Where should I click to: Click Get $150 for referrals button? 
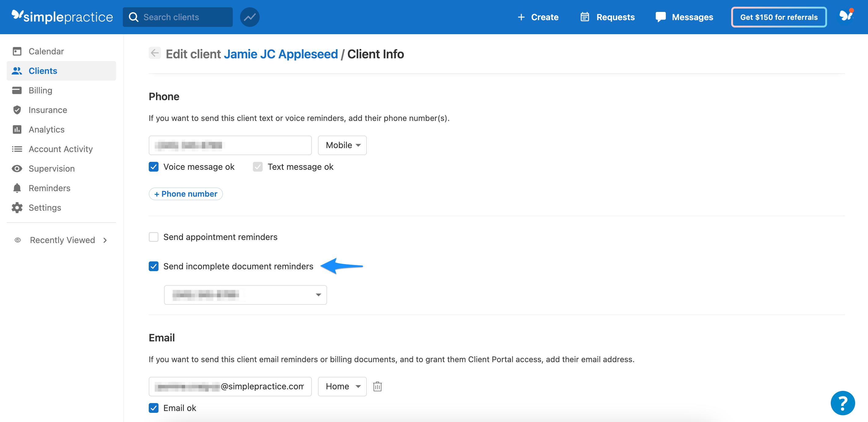[x=779, y=17]
